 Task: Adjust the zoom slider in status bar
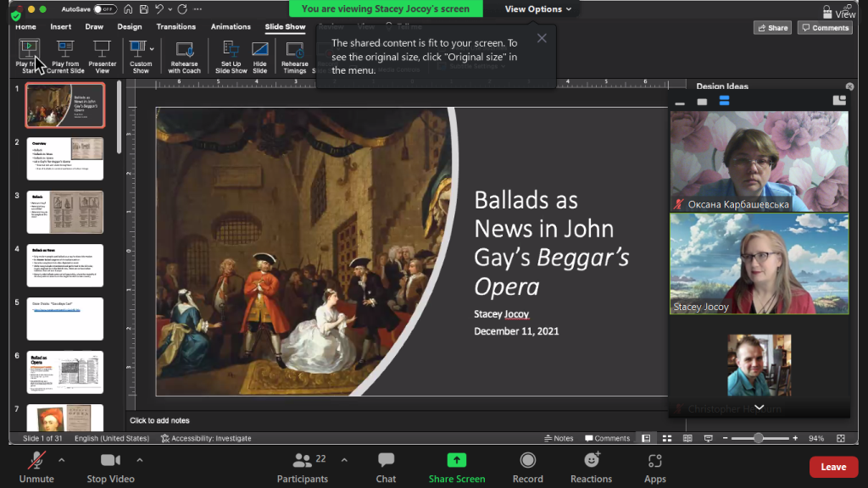(759, 438)
